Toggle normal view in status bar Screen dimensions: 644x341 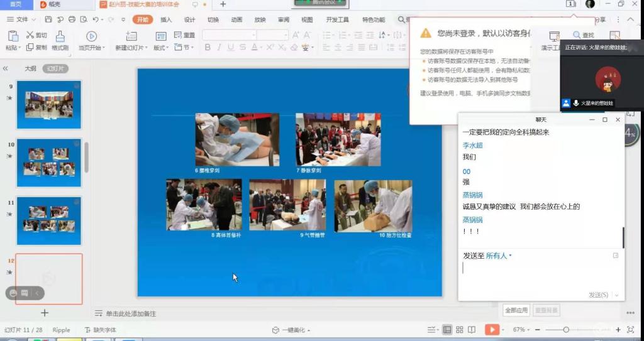coord(447,330)
